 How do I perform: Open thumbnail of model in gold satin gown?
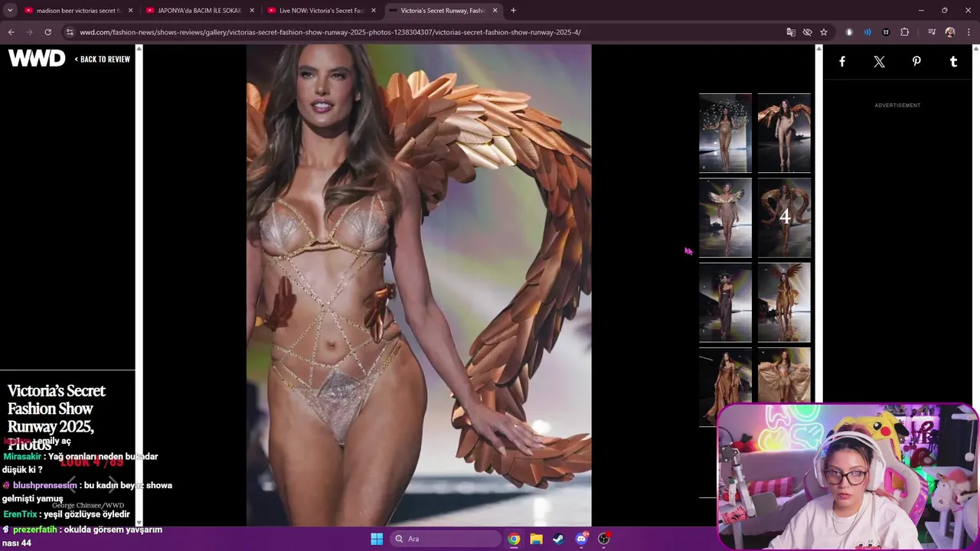725,386
